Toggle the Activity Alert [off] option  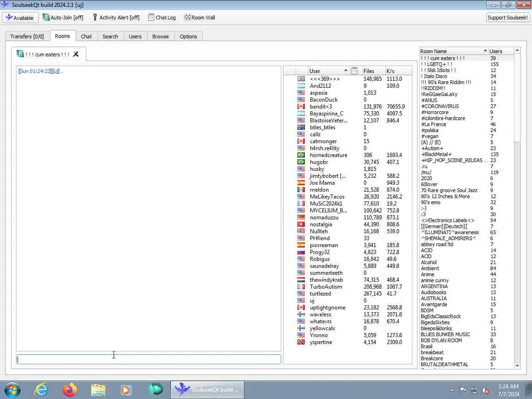pos(116,18)
